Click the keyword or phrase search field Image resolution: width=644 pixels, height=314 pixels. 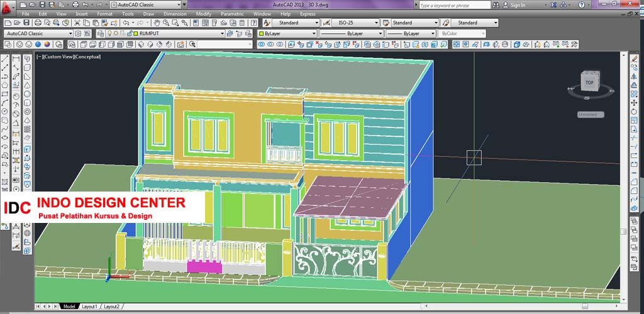click(x=455, y=5)
